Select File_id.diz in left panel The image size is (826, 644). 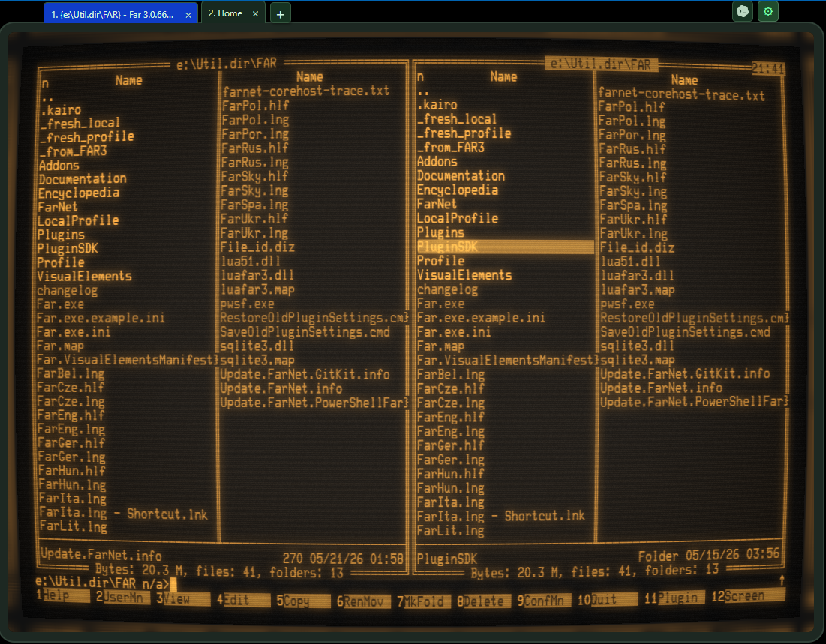pos(257,247)
